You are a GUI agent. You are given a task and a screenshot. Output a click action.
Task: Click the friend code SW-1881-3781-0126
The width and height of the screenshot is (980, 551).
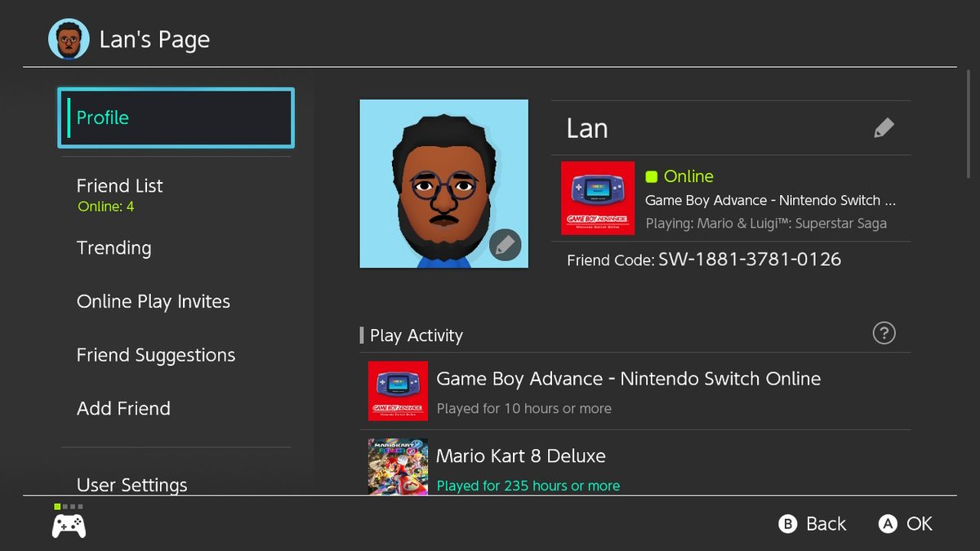point(750,260)
